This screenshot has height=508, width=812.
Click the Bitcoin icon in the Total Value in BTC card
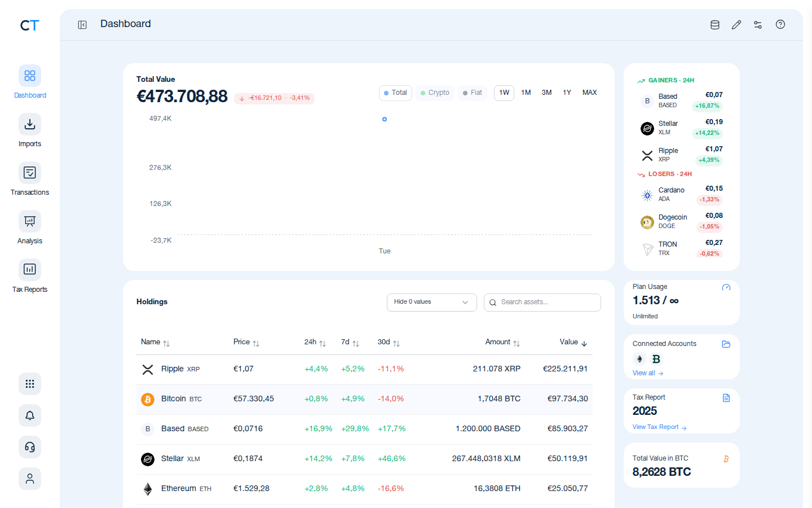click(x=726, y=459)
